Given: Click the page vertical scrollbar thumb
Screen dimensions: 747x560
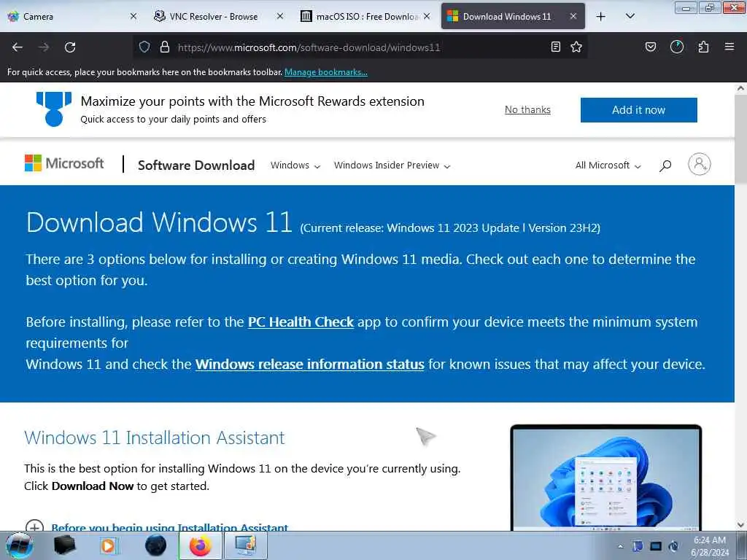Looking at the screenshot, I should pos(740,138).
